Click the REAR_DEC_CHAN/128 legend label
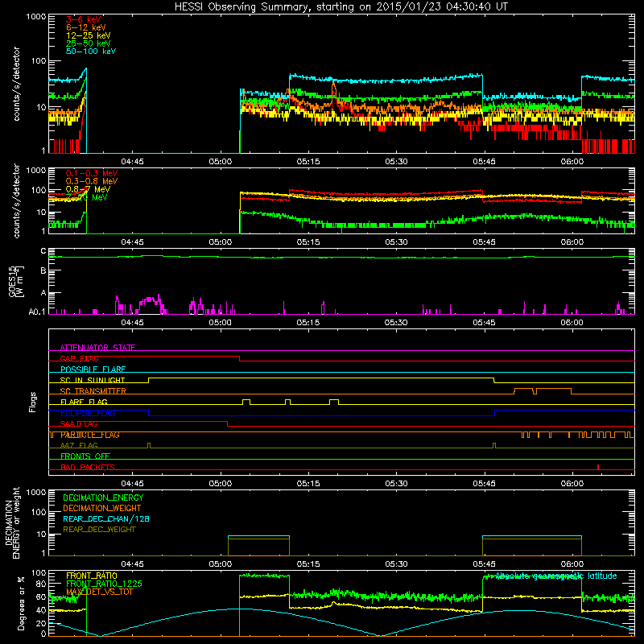This screenshot has height=644, width=644. coord(106,519)
